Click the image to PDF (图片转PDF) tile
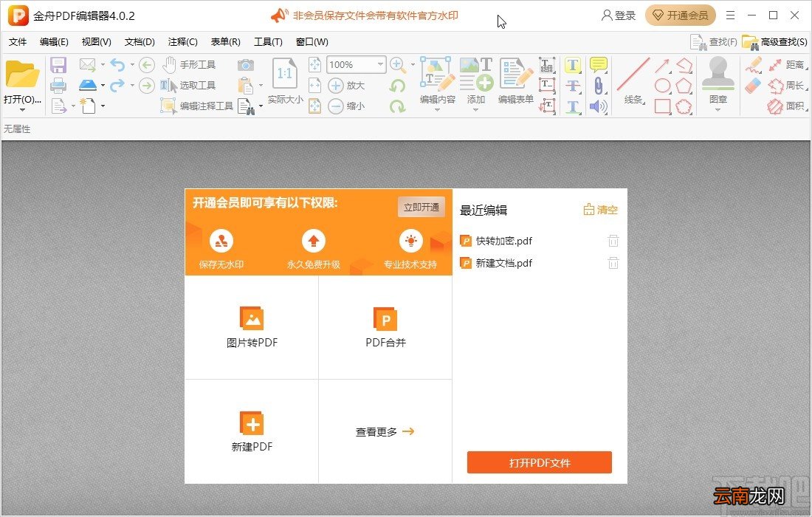The image size is (812, 517). (252, 327)
